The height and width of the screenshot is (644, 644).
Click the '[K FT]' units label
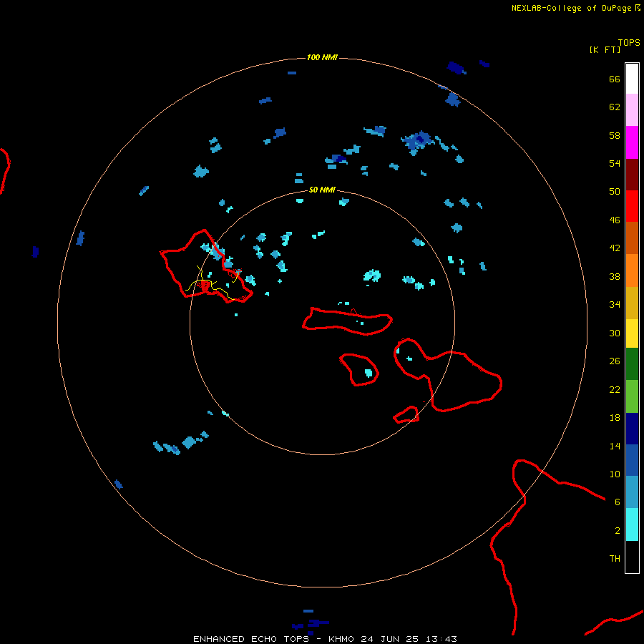pyautogui.click(x=605, y=49)
